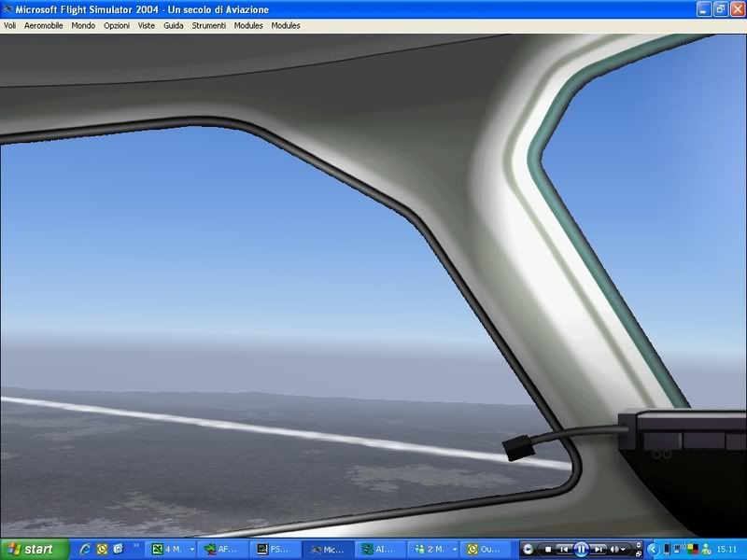Viewport: 747px width, 560px height.
Task: Open the first Modules menu
Action: (x=248, y=26)
